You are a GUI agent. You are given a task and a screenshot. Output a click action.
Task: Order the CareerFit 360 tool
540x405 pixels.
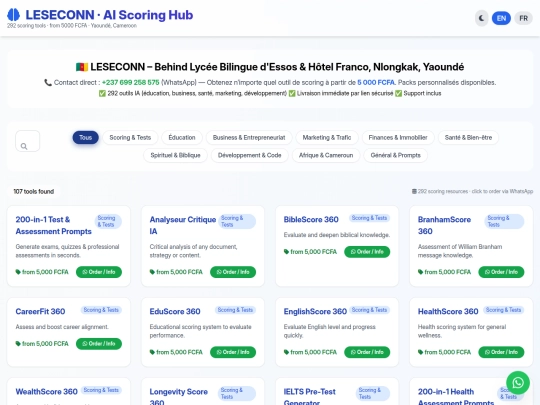99,344
